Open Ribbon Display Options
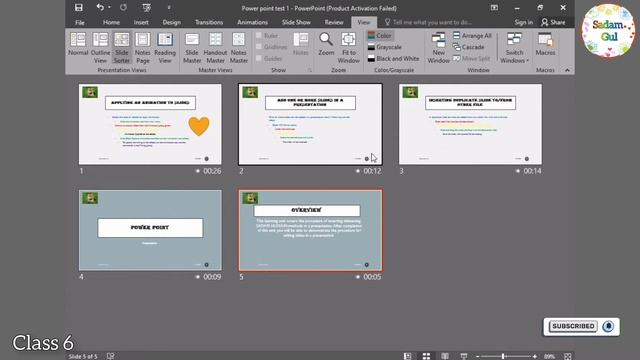Image resolution: width=640 pixels, height=360 pixels. tap(494, 7)
